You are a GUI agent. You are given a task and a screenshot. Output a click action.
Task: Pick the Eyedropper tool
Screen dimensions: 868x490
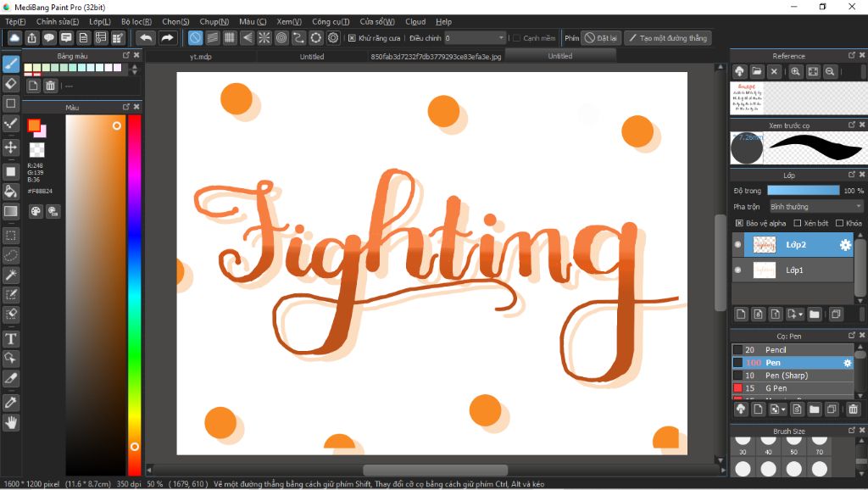tap(11, 401)
